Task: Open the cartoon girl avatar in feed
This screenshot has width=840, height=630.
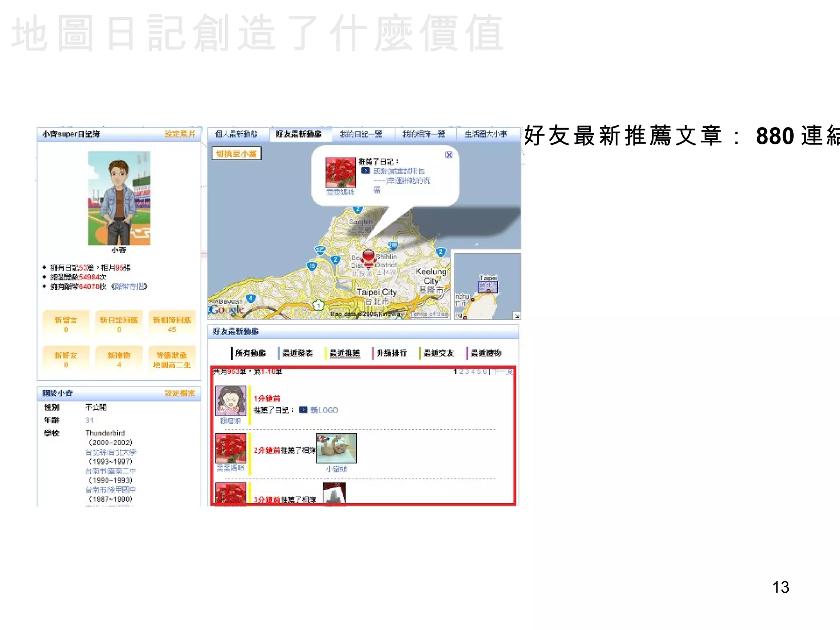Action: click(x=231, y=401)
